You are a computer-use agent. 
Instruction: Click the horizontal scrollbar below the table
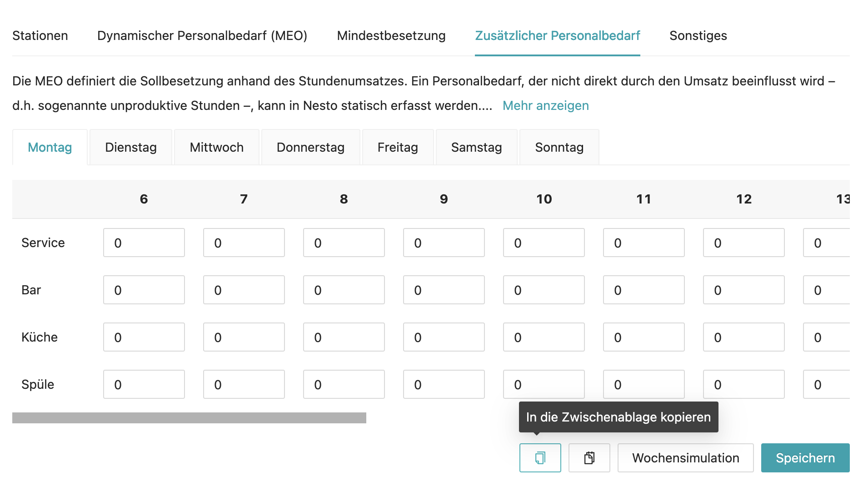click(189, 418)
